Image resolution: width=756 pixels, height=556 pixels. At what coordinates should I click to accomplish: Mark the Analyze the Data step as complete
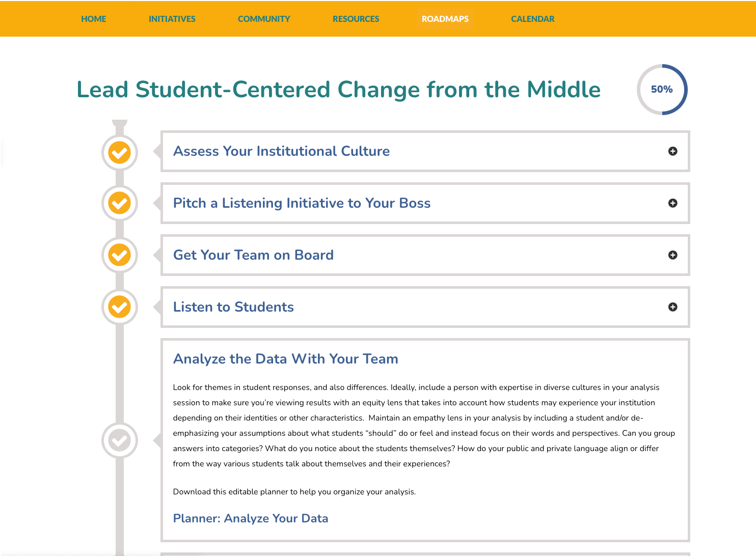120,440
